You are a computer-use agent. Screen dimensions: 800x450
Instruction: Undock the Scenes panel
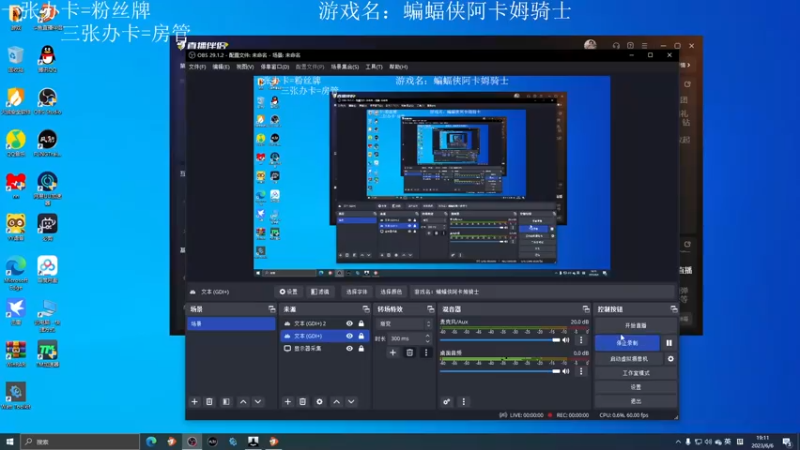(271, 309)
